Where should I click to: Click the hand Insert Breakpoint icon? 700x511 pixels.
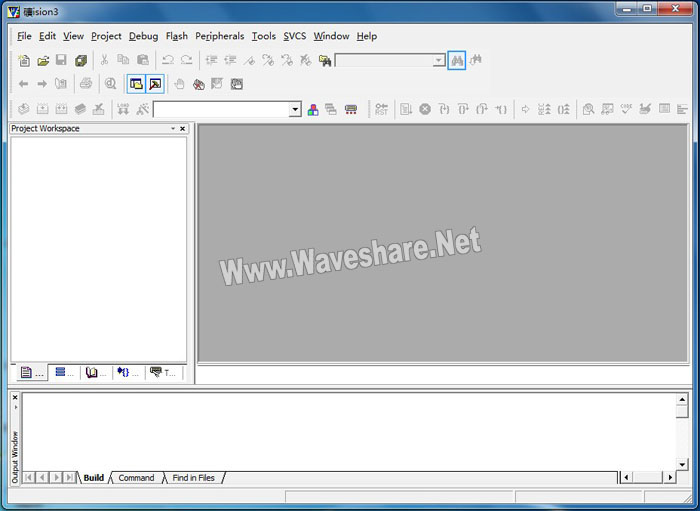pyautogui.click(x=179, y=84)
